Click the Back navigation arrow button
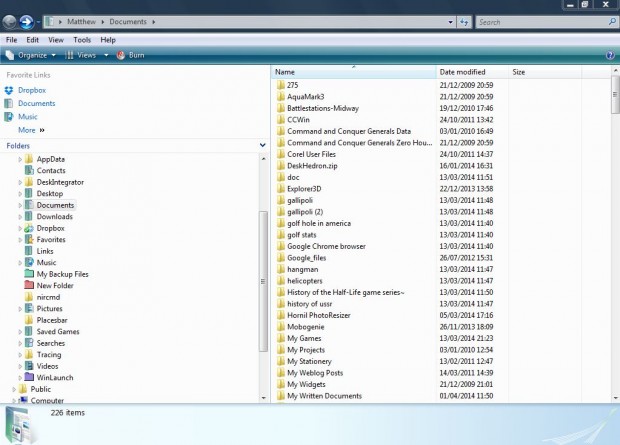Image resolution: width=620 pixels, height=445 pixels. [x=9, y=20]
